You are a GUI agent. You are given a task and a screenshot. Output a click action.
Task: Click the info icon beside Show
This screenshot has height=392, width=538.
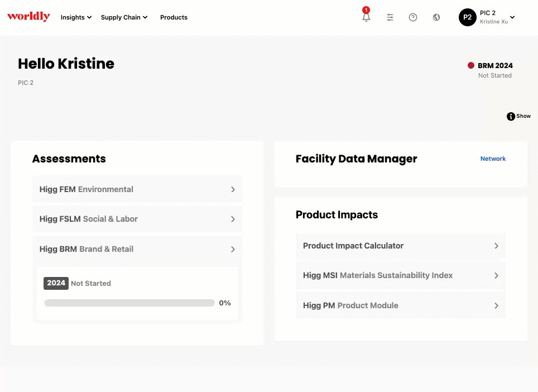[x=511, y=116]
